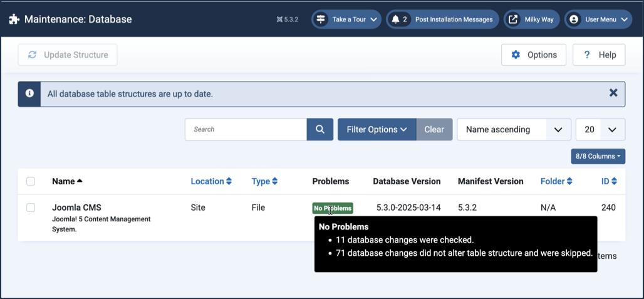Click the Site location cell
This screenshot has width=644, height=299.
click(197, 207)
